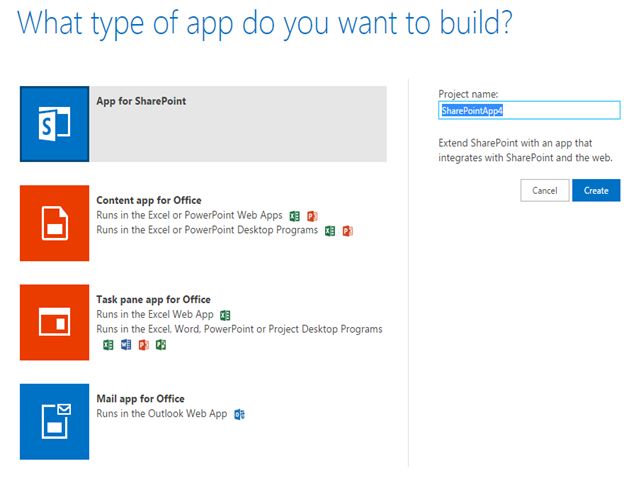Select 'Task pane app for Office' title text

pos(154,299)
